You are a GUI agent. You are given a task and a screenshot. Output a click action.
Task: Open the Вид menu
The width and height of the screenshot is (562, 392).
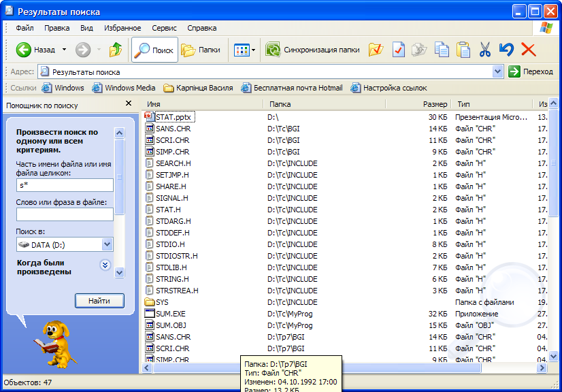pyautogui.click(x=86, y=28)
